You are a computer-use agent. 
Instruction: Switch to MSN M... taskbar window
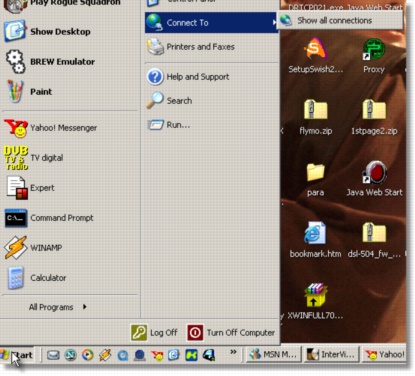(x=274, y=355)
